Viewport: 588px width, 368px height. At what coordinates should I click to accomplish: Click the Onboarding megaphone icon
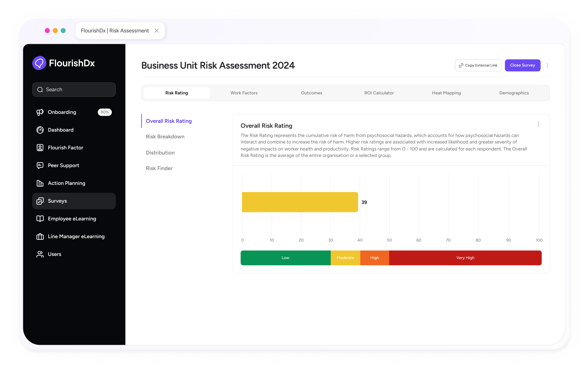(40, 112)
